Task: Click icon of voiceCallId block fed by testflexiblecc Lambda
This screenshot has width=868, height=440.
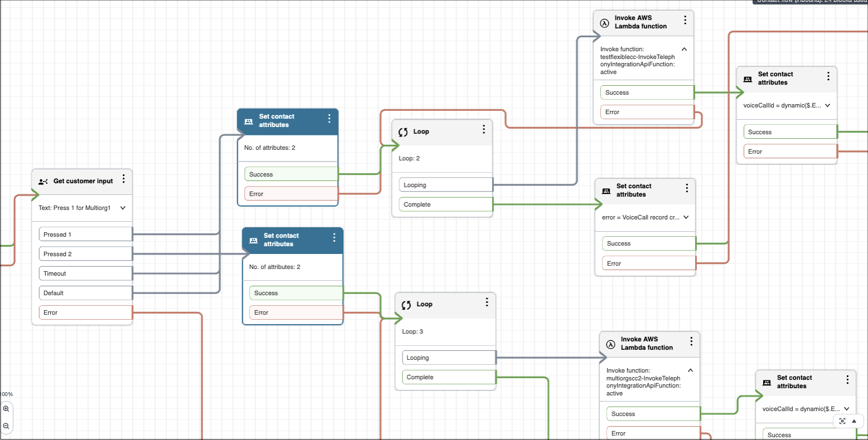Action: click(x=748, y=79)
